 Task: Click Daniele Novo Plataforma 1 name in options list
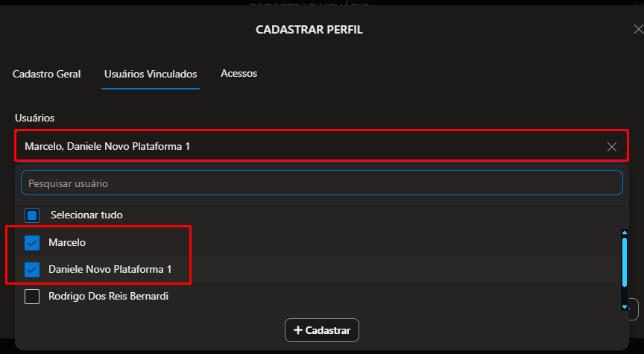(x=110, y=269)
